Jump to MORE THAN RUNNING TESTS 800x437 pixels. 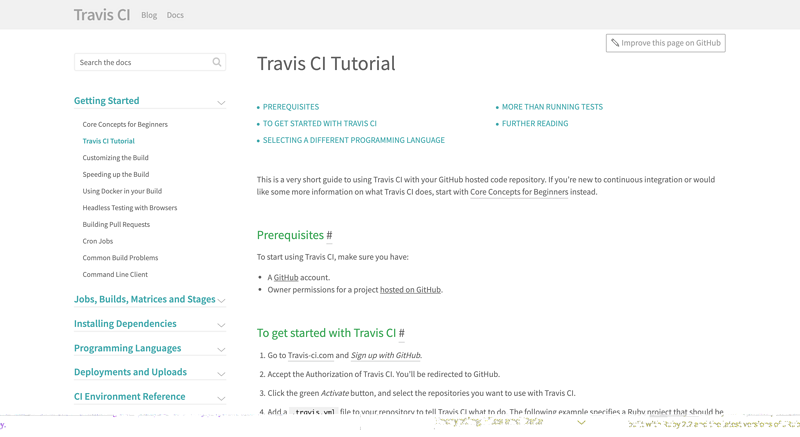pos(552,107)
